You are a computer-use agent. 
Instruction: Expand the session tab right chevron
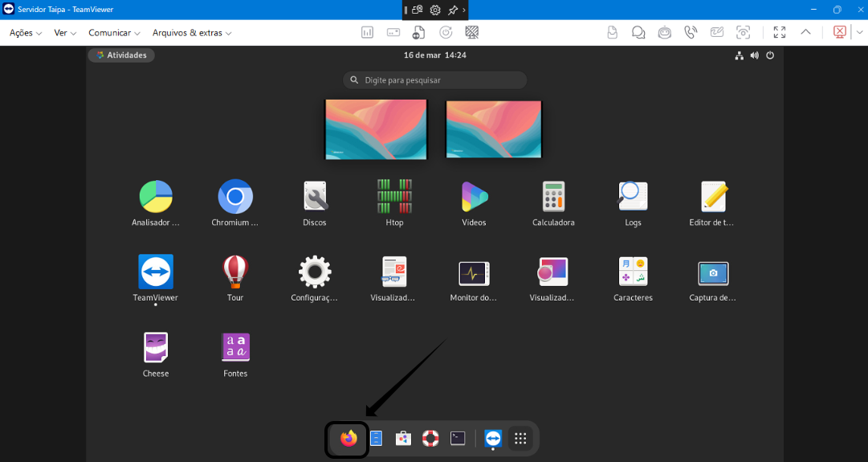point(464,10)
